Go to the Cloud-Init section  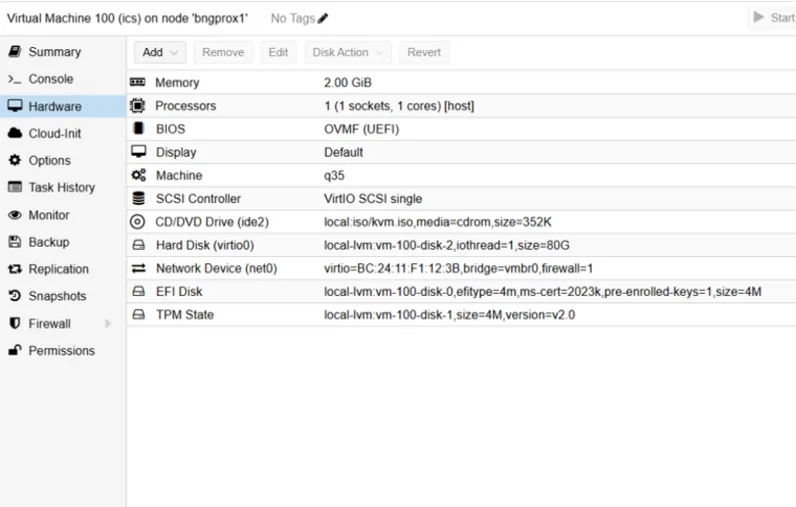[55, 133]
